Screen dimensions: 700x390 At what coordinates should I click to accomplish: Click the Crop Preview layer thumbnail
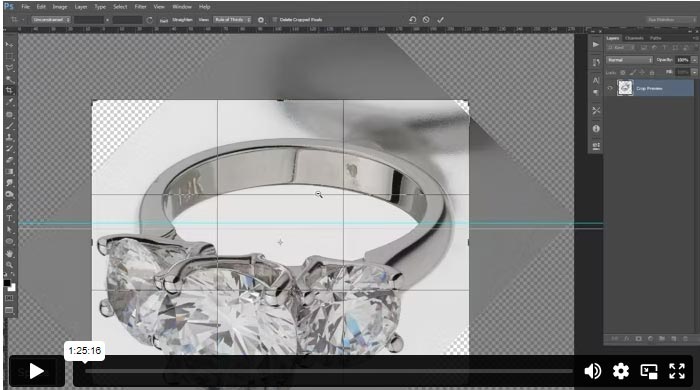point(625,87)
